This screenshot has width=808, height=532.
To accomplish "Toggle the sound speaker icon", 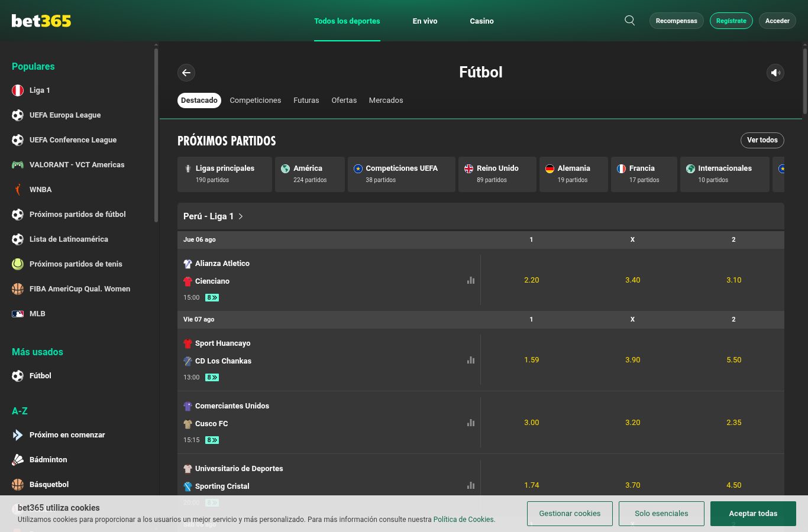I will [775, 73].
